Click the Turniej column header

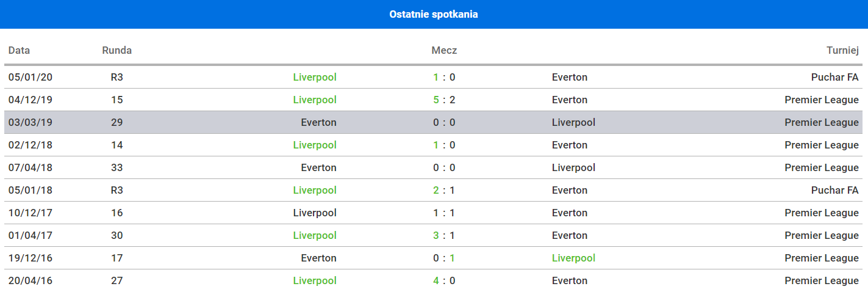click(842, 50)
